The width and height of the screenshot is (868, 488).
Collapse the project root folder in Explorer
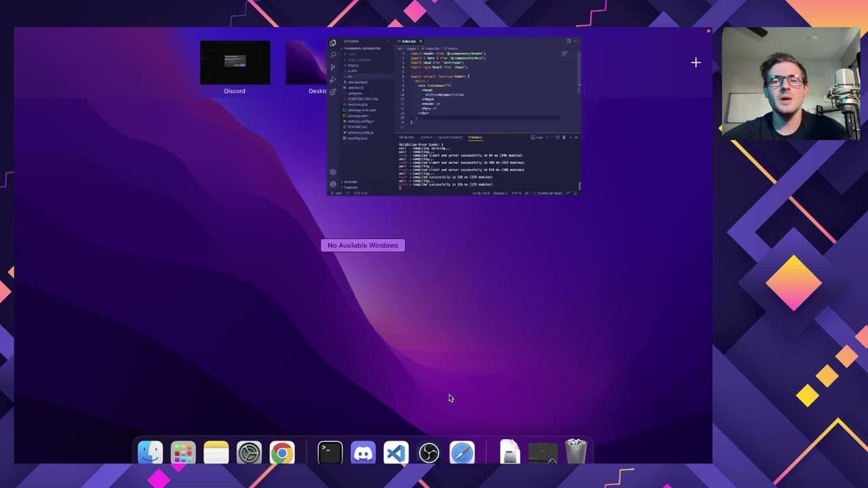click(x=362, y=49)
